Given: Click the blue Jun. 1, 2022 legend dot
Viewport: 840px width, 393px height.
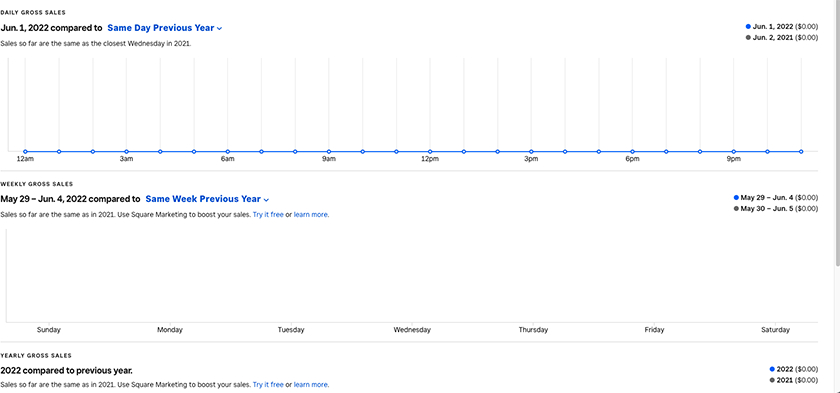Looking at the screenshot, I should [748, 26].
